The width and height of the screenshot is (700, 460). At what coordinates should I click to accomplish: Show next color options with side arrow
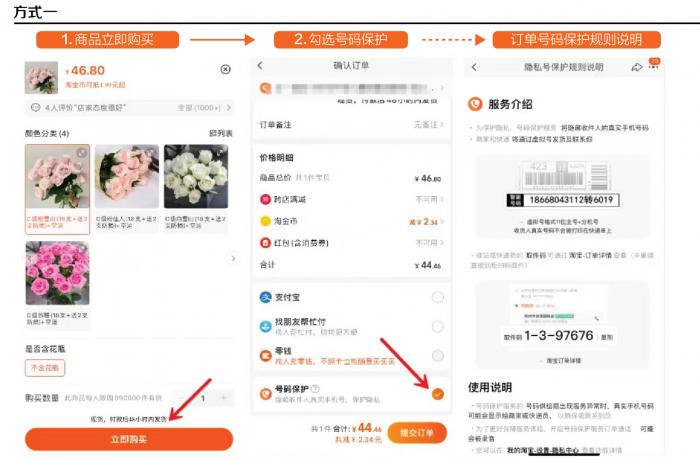(233, 258)
